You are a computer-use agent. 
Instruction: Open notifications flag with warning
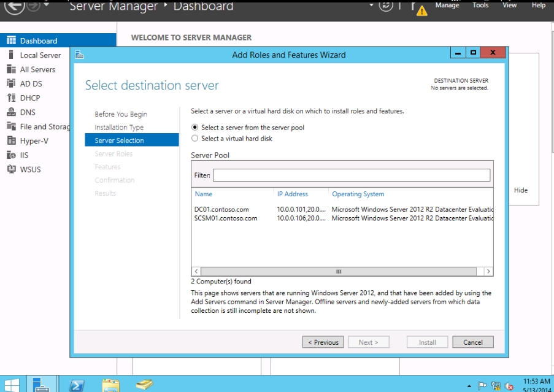click(420, 8)
